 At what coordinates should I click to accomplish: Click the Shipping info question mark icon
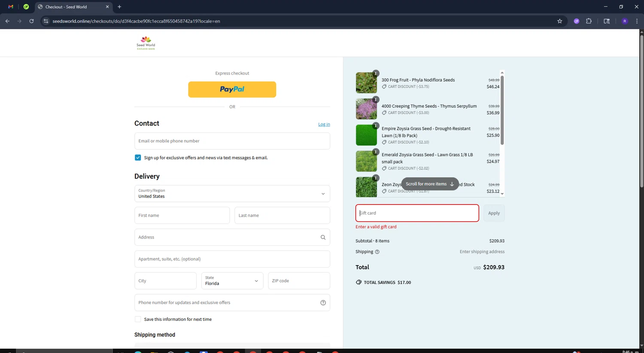[377, 252]
